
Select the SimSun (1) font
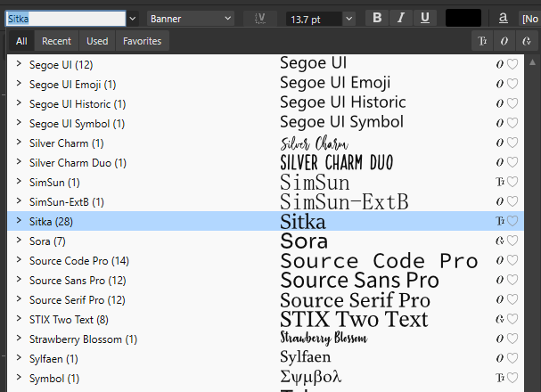pos(266,182)
